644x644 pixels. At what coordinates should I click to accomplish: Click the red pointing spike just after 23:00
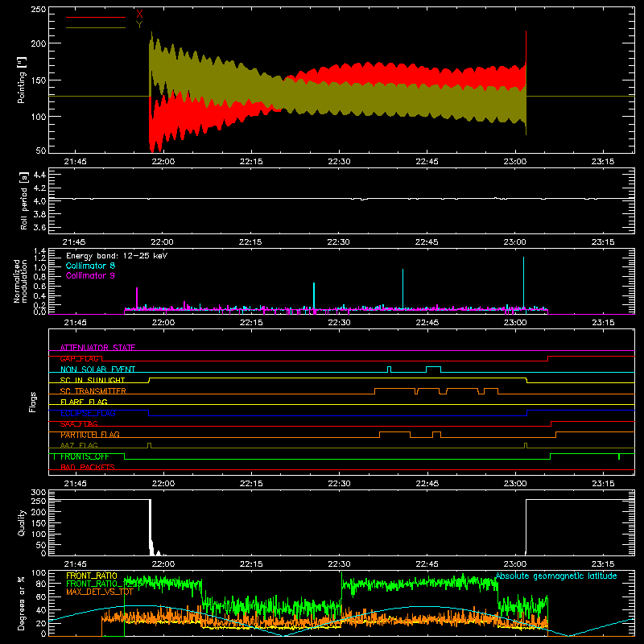click(x=526, y=47)
